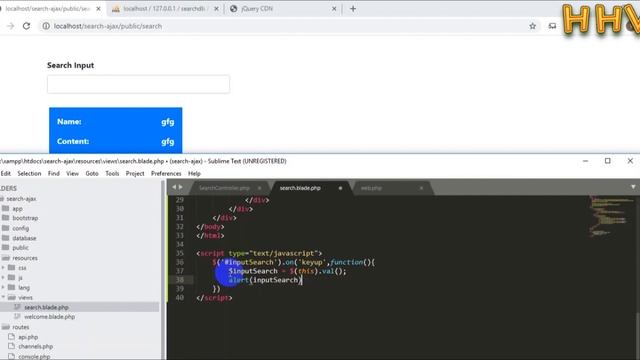Image resolution: width=640 pixels, height=360 pixels.
Task: Click the previous tab arrow in Sublime
Action: 174,187
